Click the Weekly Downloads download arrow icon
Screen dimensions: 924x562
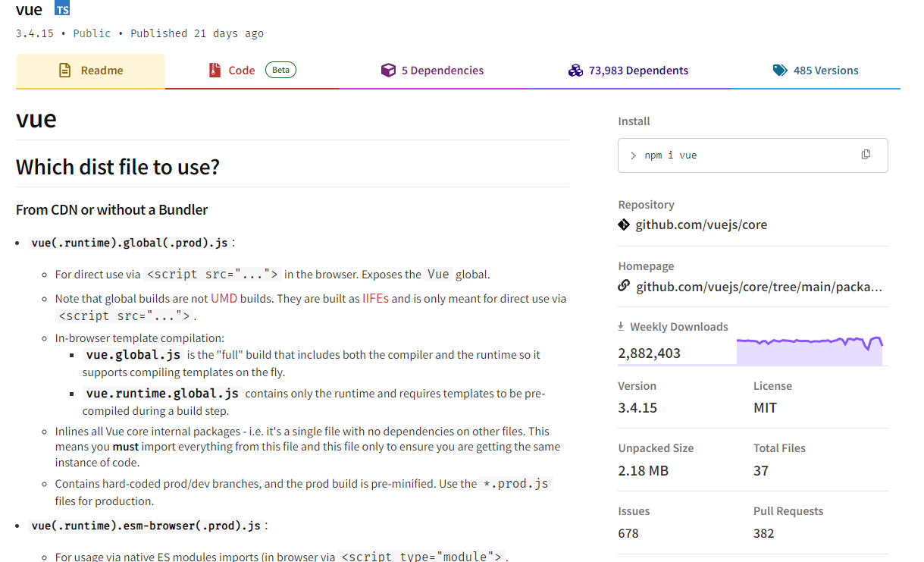pyautogui.click(x=621, y=326)
